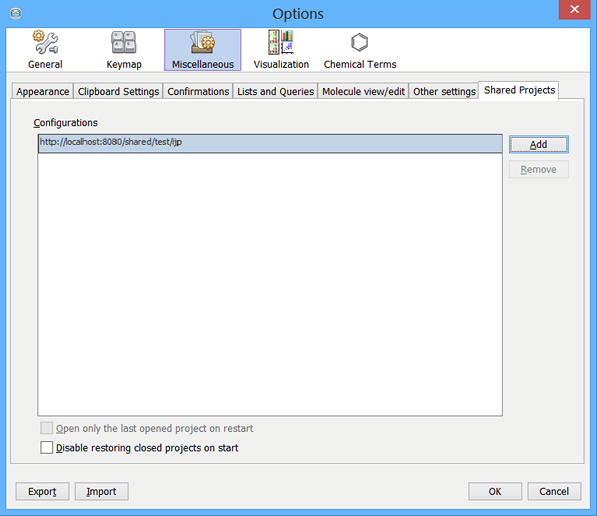Viewport: 597px width, 516px height.
Task: Choose the Miscellaneous category icon
Action: (203, 42)
